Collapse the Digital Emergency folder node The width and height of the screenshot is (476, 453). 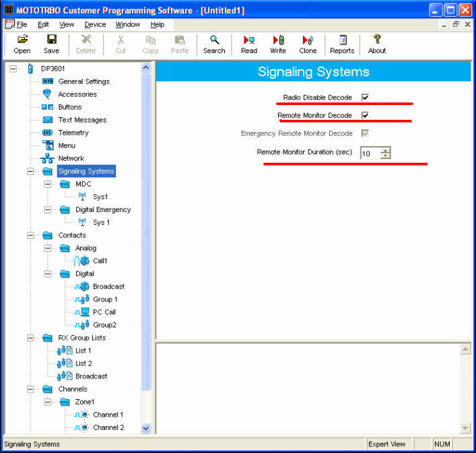click(x=48, y=209)
